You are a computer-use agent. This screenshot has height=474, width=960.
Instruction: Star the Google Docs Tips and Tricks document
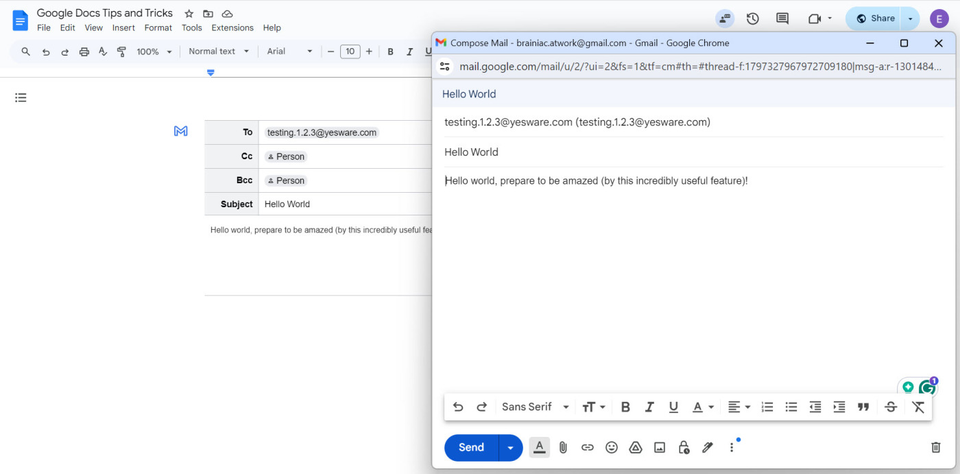189,13
